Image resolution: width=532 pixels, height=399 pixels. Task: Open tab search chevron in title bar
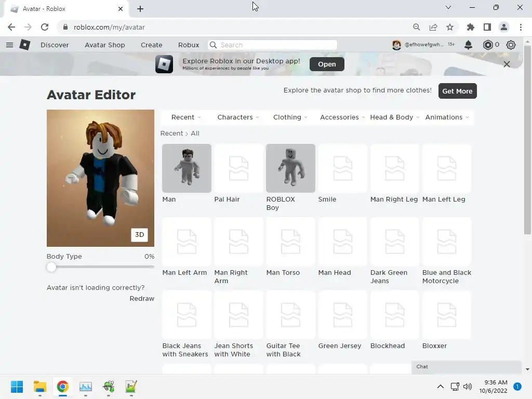coord(448,7)
